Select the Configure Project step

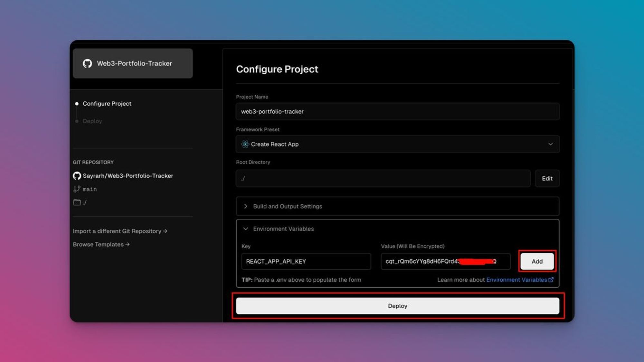tap(107, 104)
